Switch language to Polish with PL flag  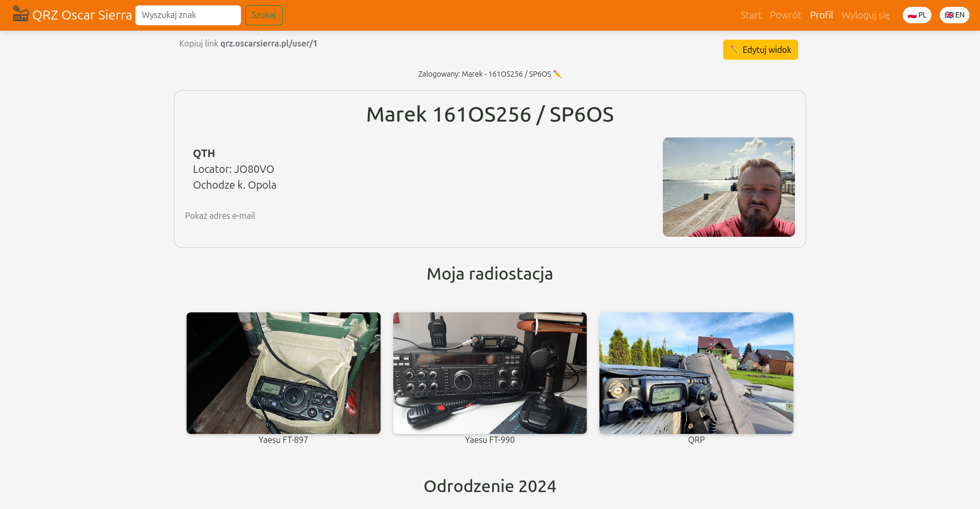[x=917, y=15]
